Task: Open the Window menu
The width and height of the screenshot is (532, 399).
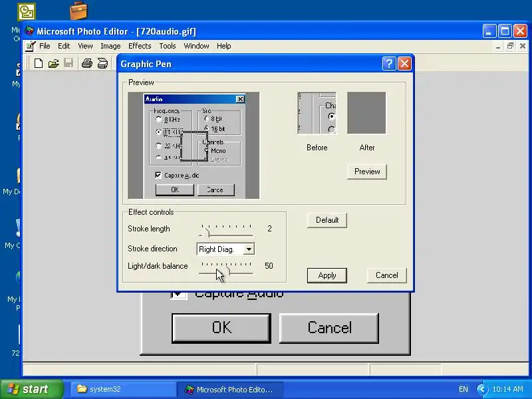Action: (x=196, y=46)
